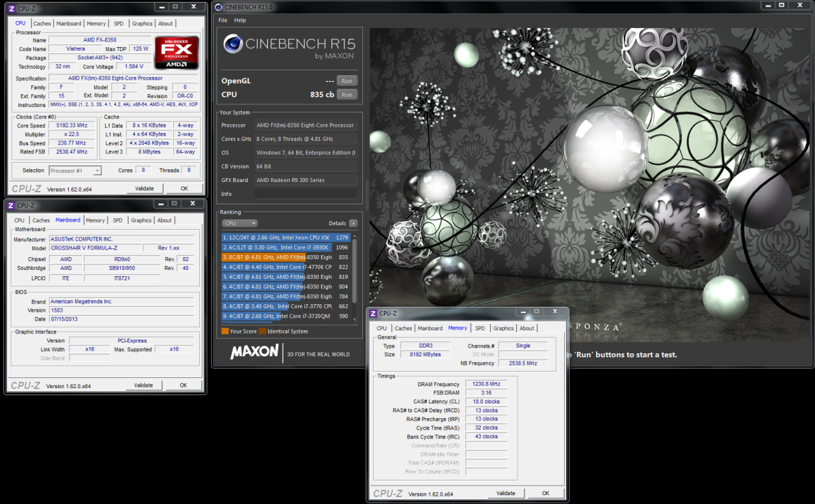Image resolution: width=815 pixels, height=504 pixels.
Task: Click the CPU-Z icon in the Memory window title bar
Action: [373, 313]
